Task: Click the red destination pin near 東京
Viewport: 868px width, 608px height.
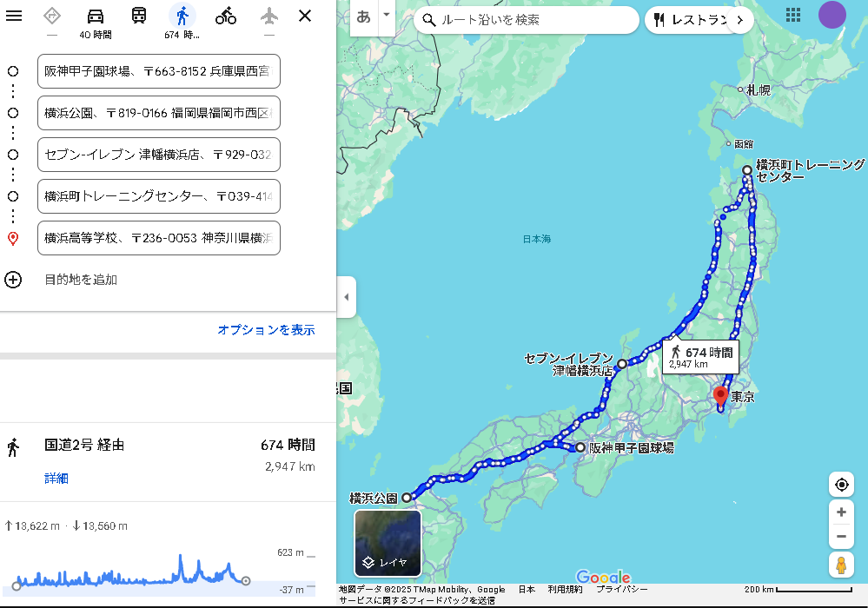Action: (x=720, y=397)
